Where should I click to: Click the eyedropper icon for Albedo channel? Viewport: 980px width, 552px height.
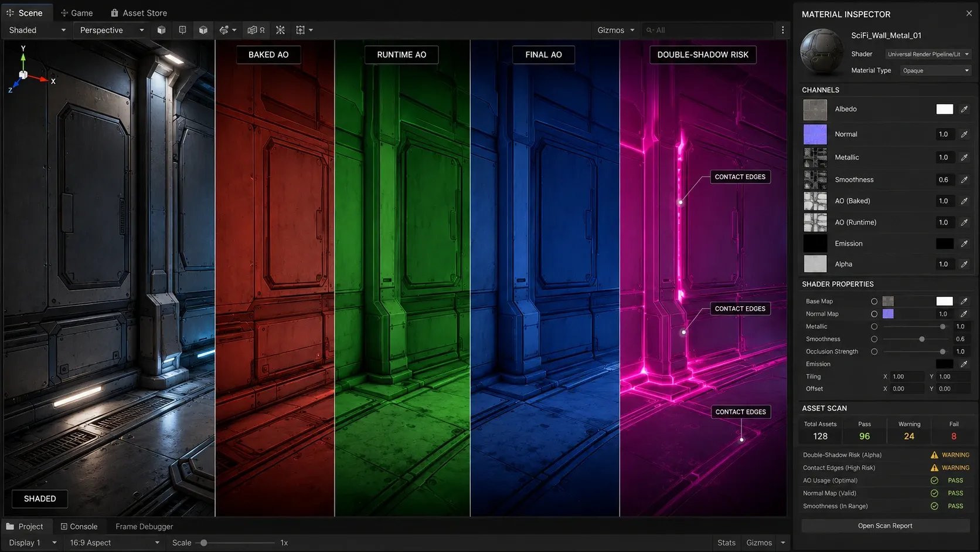(x=964, y=109)
